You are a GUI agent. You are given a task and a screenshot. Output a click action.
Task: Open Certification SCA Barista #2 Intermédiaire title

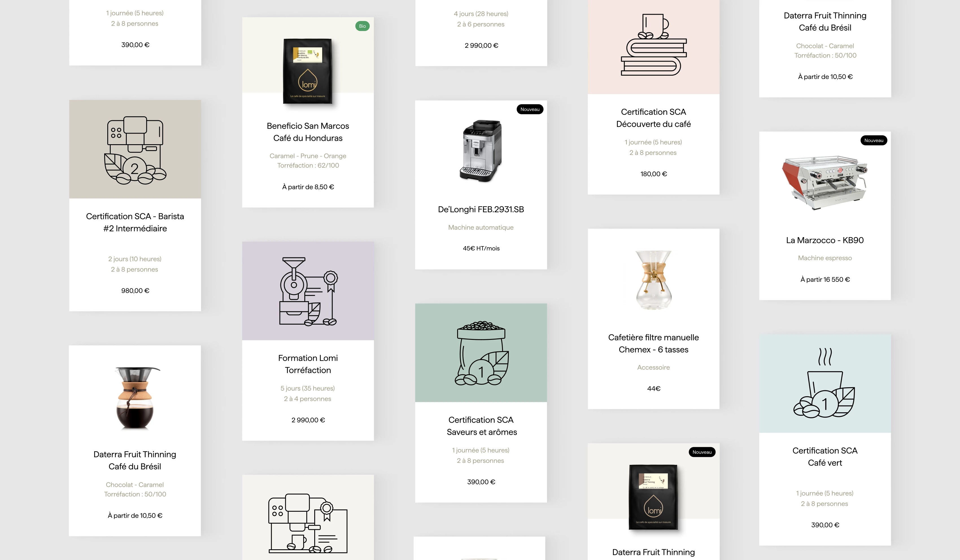tap(135, 222)
